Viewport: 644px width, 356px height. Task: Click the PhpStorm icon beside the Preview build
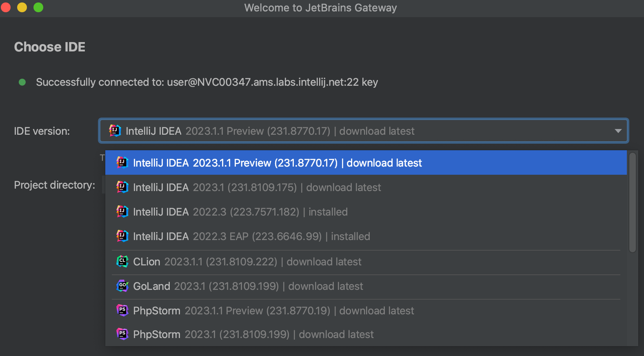point(122,310)
